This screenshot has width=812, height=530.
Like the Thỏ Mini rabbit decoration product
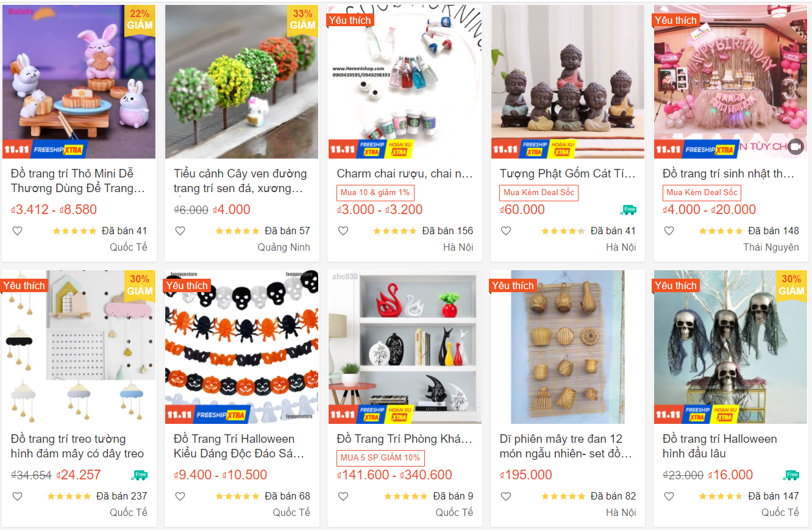click(x=17, y=231)
